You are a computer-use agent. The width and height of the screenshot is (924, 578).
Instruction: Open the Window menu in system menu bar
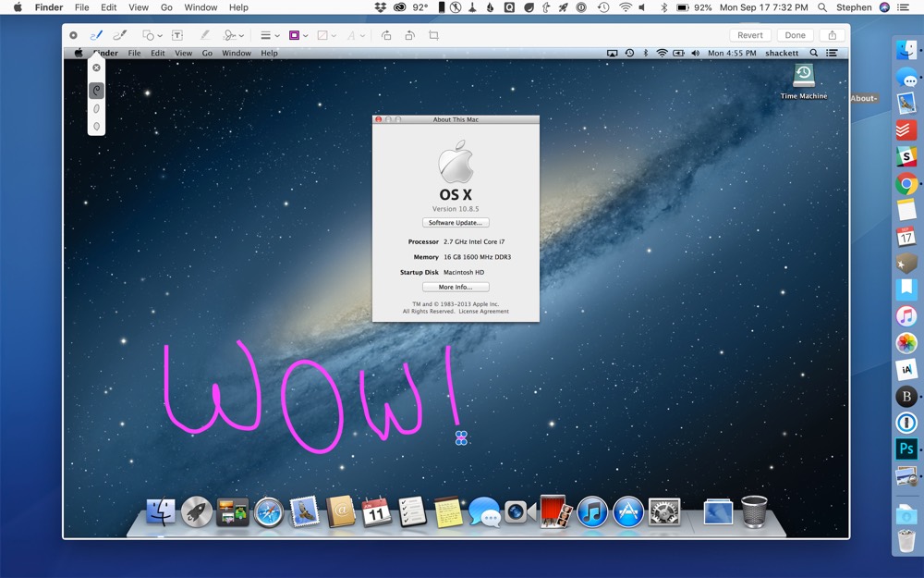click(x=201, y=7)
